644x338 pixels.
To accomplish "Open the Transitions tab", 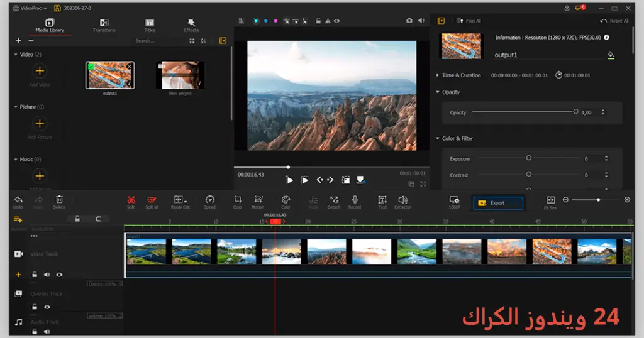I will click(104, 25).
